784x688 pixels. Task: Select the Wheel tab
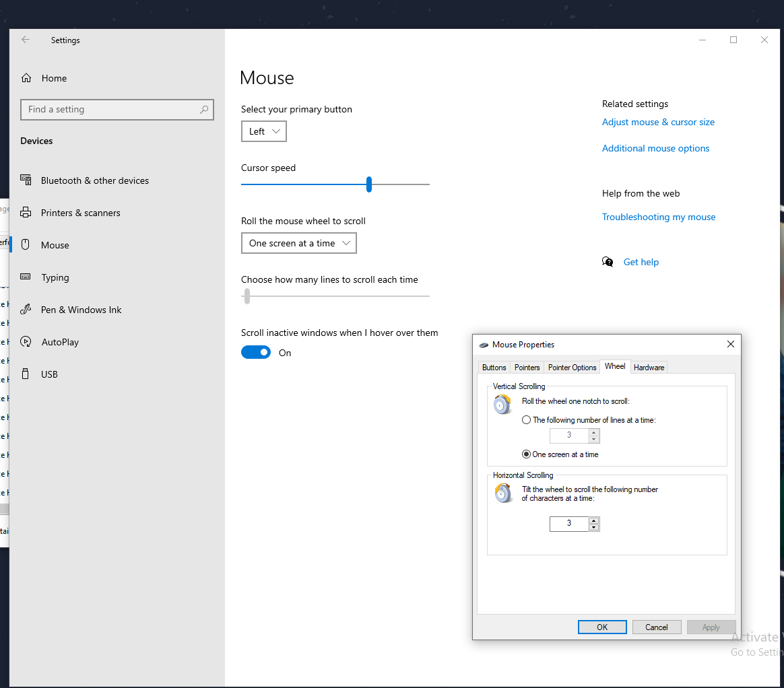tap(615, 366)
